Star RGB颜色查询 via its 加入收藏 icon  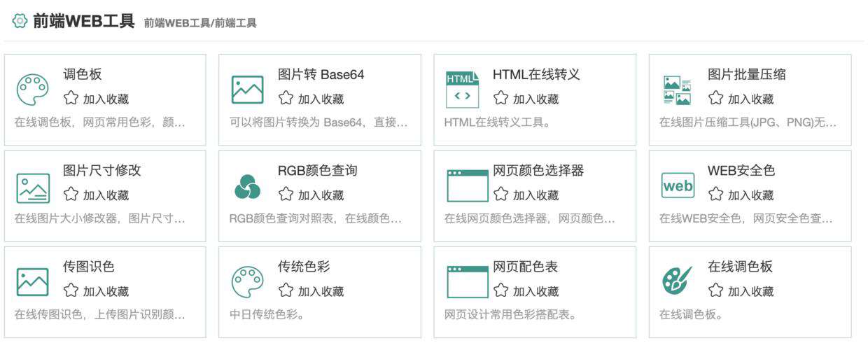286,194
